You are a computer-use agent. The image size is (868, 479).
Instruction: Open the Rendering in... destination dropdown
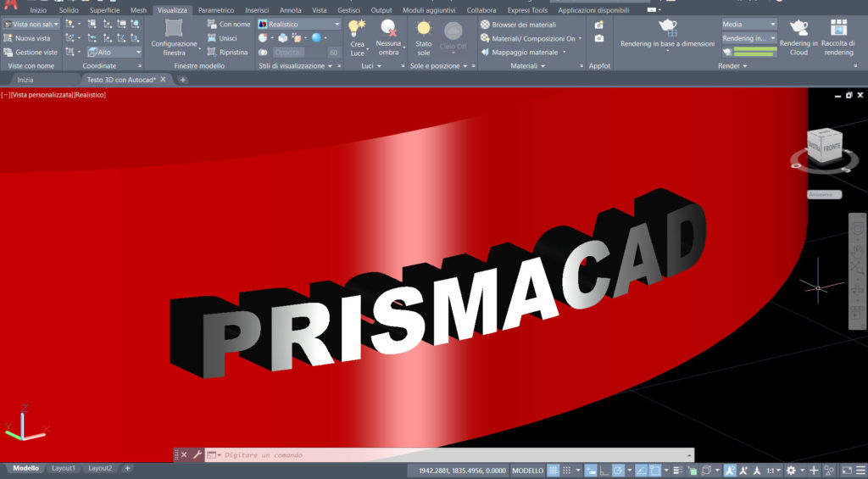(749, 38)
